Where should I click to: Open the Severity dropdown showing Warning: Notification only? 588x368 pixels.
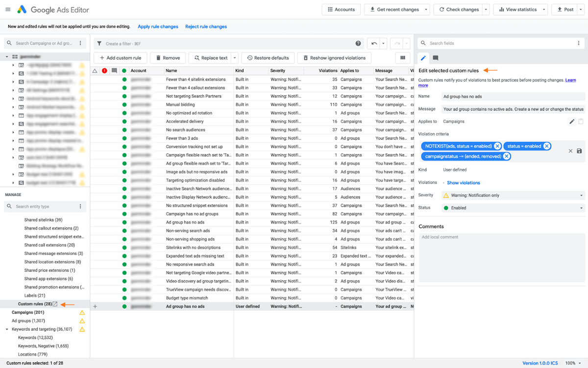[x=513, y=195]
